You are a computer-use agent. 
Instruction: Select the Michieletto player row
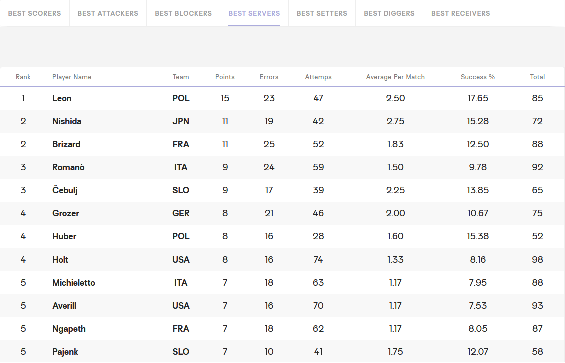coord(282,283)
